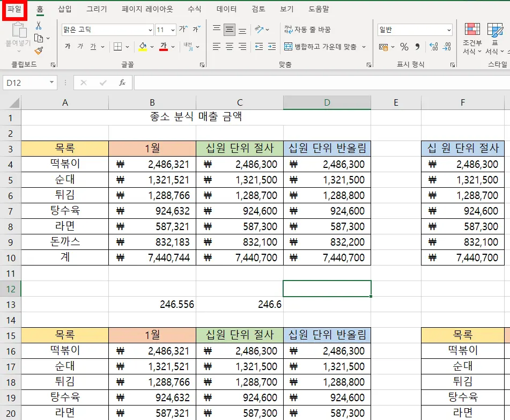This screenshot has height=420, width=510.
Task: Apply the Percent Style icon
Action: 404,46
